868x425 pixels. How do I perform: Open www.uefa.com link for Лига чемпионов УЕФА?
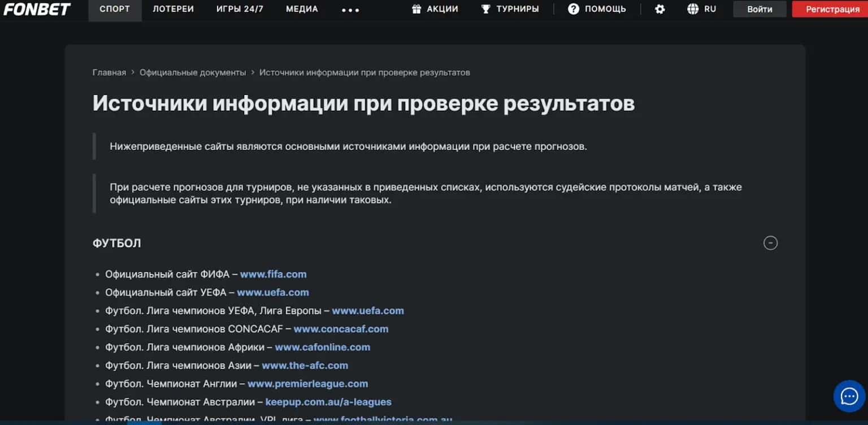[368, 310]
